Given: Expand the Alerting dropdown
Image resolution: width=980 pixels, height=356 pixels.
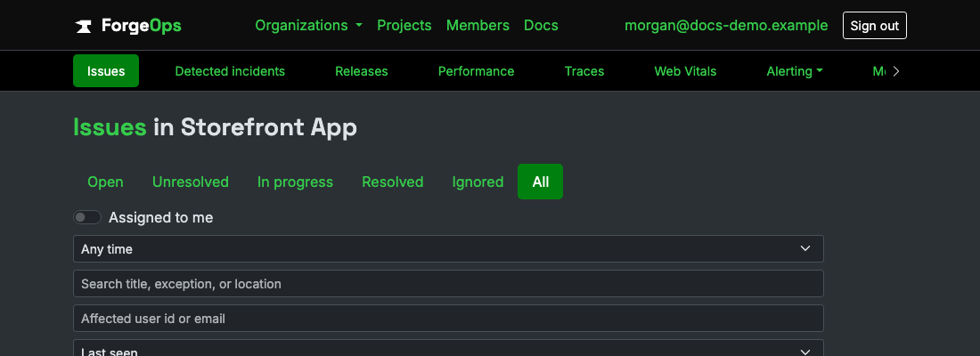Looking at the screenshot, I should click(x=795, y=71).
